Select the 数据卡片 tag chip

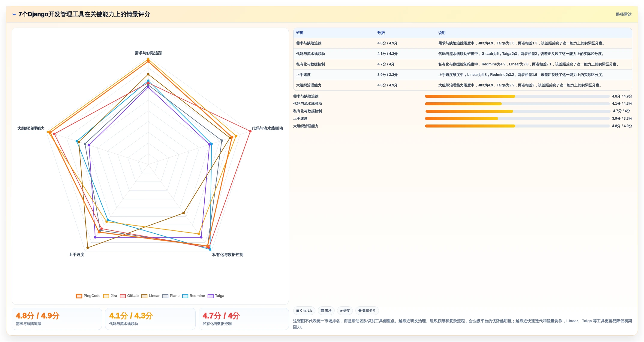[x=367, y=310]
